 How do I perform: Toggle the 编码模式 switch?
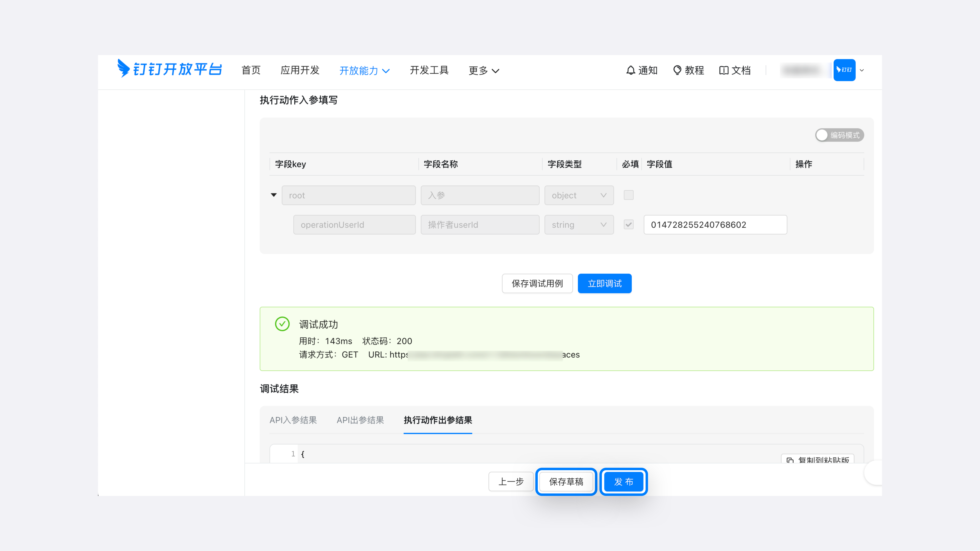(839, 135)
